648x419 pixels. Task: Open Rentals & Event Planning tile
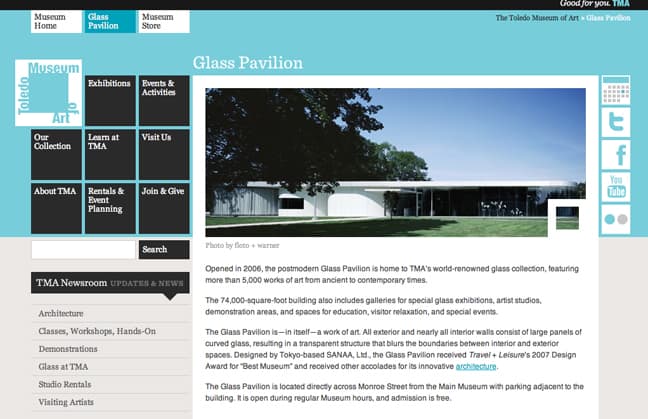click(x=110, y=209)
